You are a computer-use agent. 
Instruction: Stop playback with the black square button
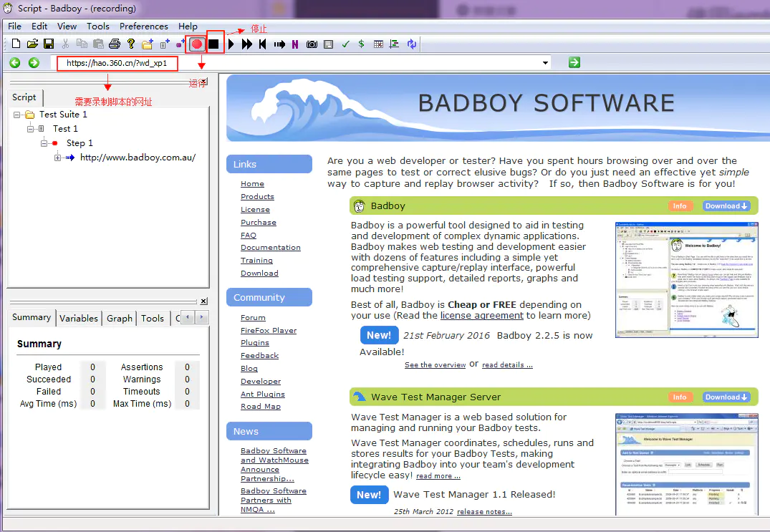(x=213, y=44)
